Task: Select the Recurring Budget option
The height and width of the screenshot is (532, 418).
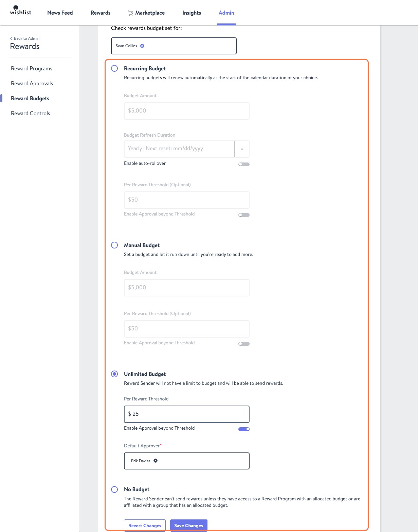Action: (x=114, y=69)
